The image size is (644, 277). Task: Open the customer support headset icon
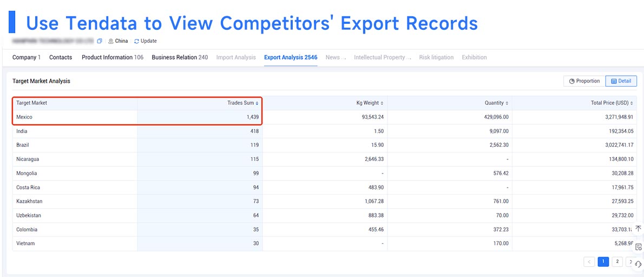point(638,264)
